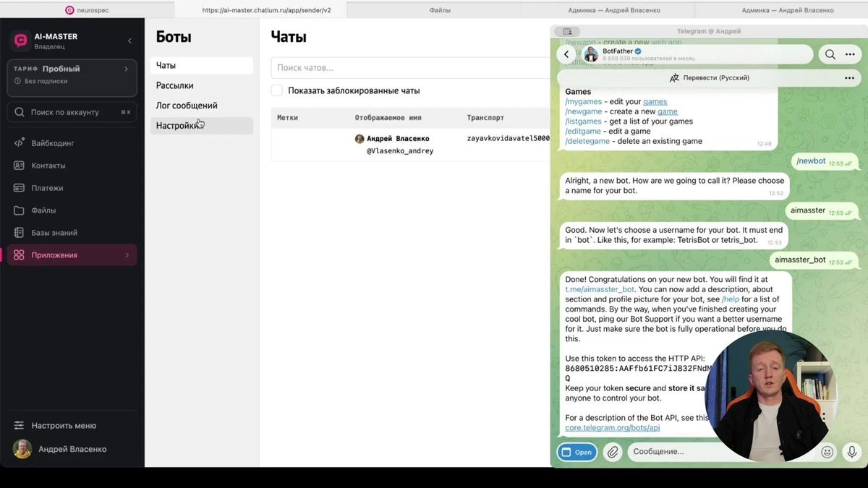Screen dimensions: 868x488
Task: Click the Файлы folder icon in sidebar
Action: coord(19,210)
